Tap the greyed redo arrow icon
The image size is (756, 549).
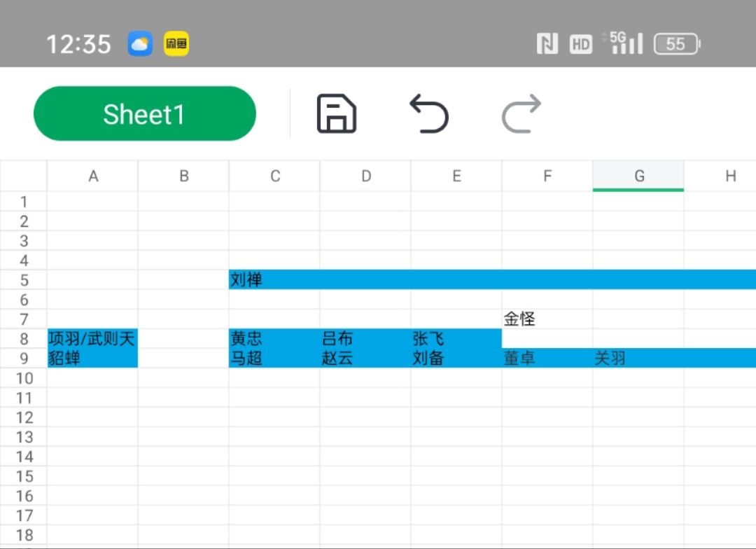point(521,113)
